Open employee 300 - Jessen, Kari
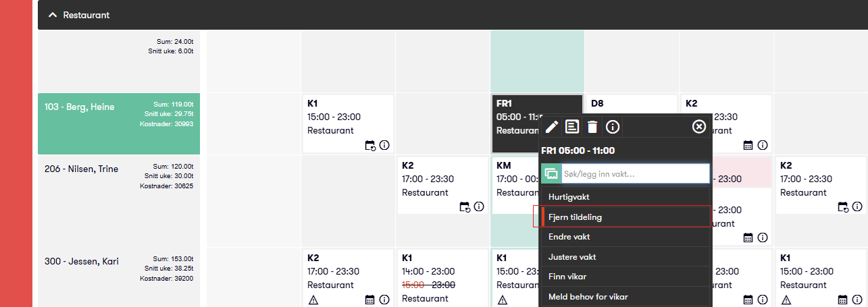868x307 pixels. (82, 261)
